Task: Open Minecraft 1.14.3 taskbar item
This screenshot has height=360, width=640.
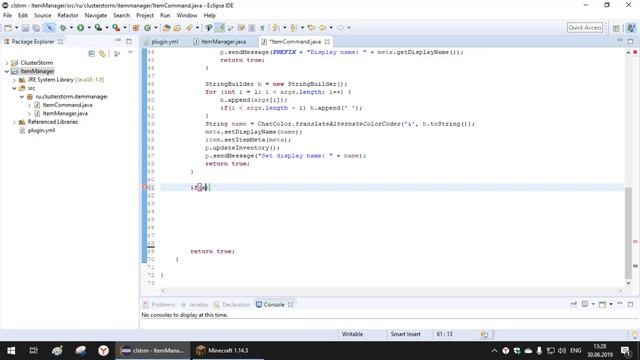Action: [227, 351]
